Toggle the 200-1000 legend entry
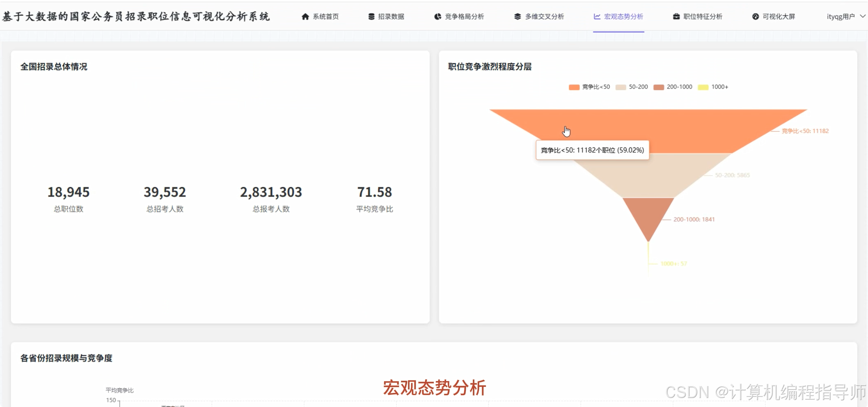Screen dimensions: 868x407 [x=674, y=87]
